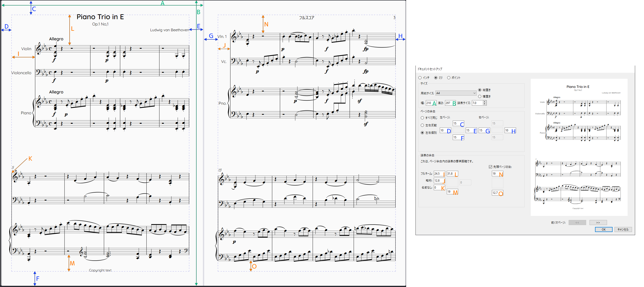The width and height of the screenshot is (644, 287).
Task: Click the 左ページ left margin field showing 10
Action: coord(445,130)
